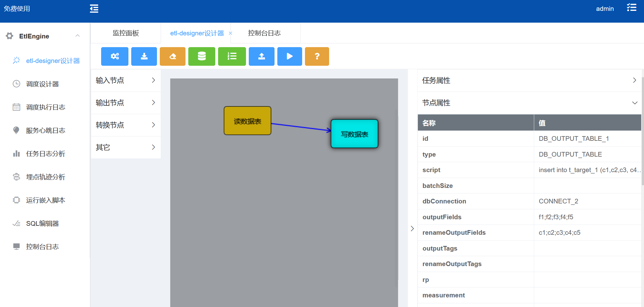The height and width of the screenshot is (307, 644).
Task: Expand the 输入节点 section
Action: coord(126,80)
